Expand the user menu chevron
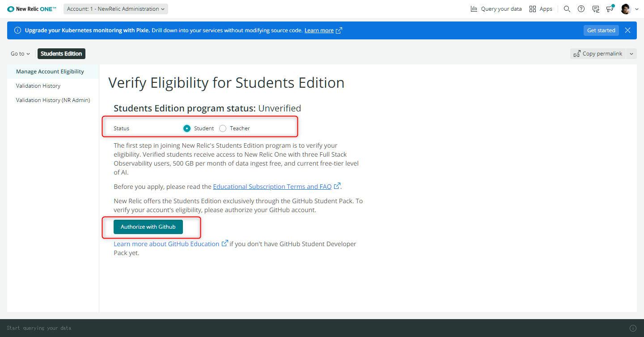The image size is (644, 337). click(x=637, y=9)
